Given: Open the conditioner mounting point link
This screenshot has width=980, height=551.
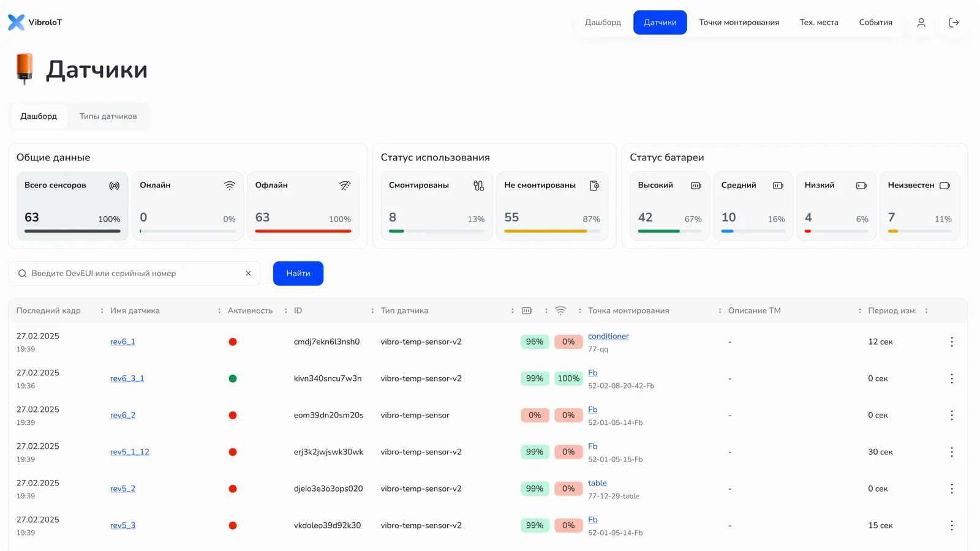Looking at the screenshot, I should point(608,336).
